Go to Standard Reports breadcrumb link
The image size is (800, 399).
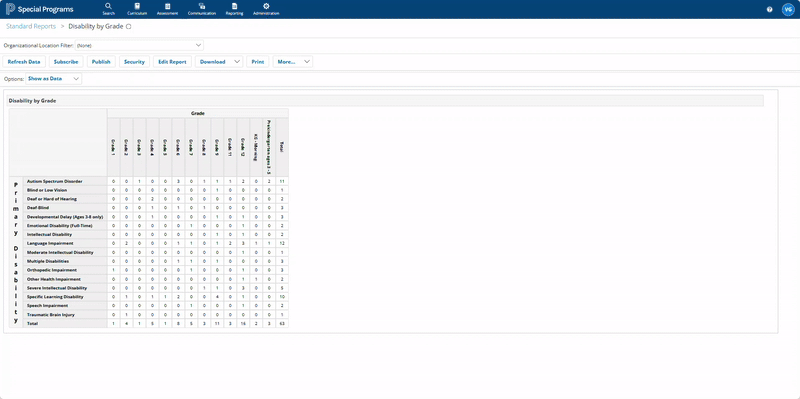(x=31, y=26)
